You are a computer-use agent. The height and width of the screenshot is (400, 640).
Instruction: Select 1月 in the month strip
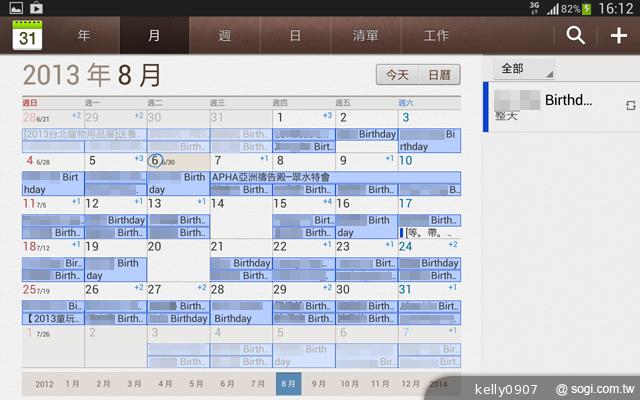pos(73,384)
